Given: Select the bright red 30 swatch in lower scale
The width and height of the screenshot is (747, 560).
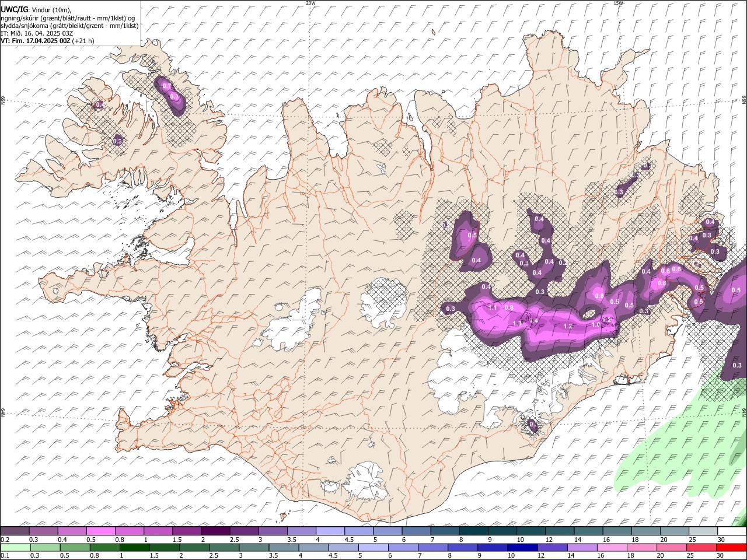Looking at the screenshot, I should (x=731, y=547).
